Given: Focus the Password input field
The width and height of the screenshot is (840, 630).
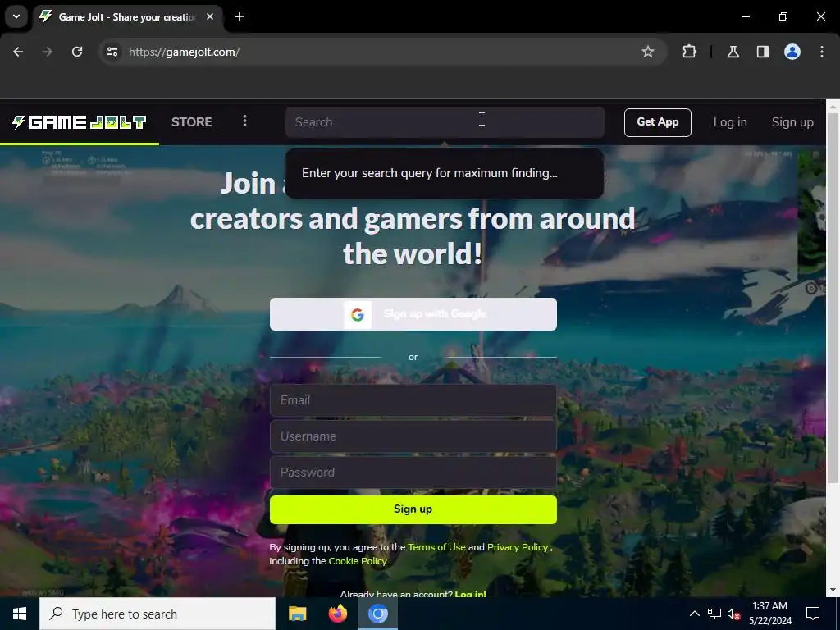Looking at the screenshot, I should pos(413,472).
